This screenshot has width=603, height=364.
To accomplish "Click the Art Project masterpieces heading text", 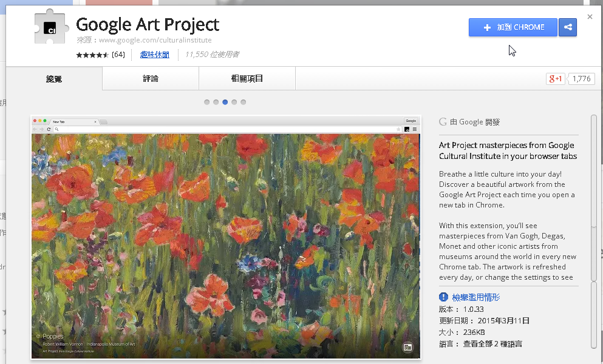I will pos(508,150).
